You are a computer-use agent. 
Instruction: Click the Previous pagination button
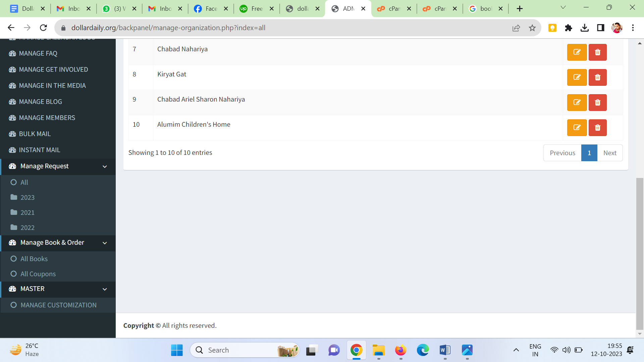(562, 153)
